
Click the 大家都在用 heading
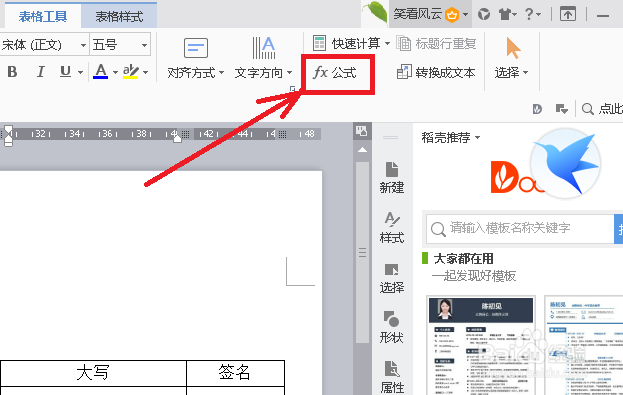(x=464, y=259)
